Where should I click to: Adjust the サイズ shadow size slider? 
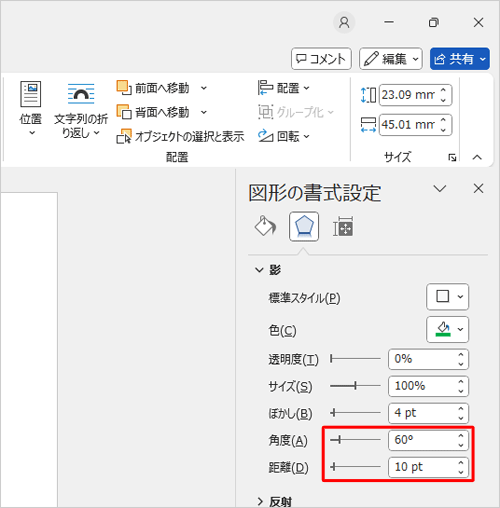pos(355,386)
